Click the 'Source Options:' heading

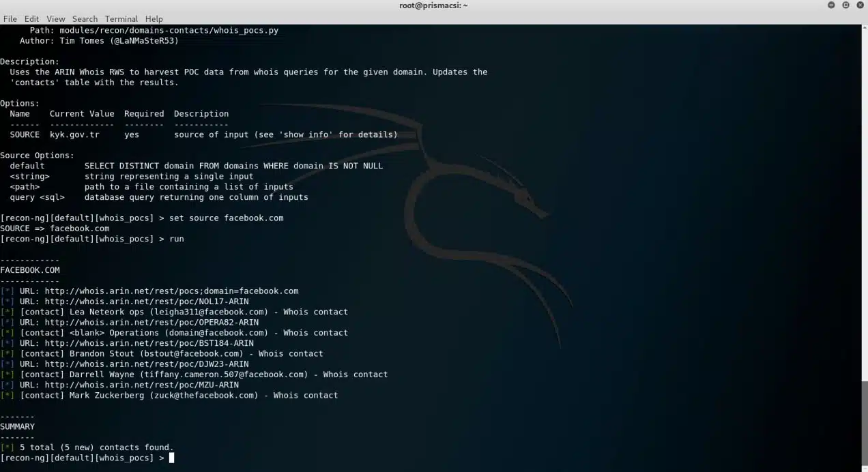coord(38,156)
